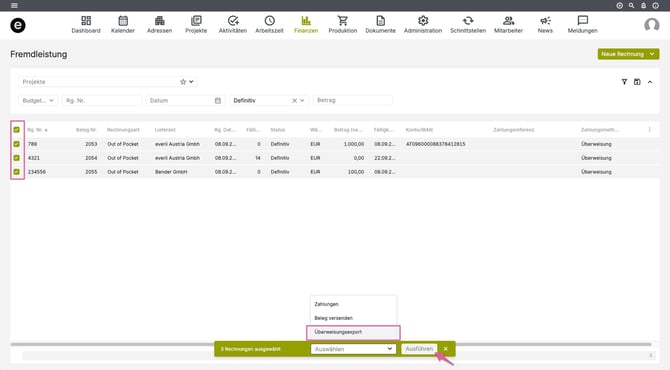Click the amount 100,00 cell
670x370 pixels.
356,172
